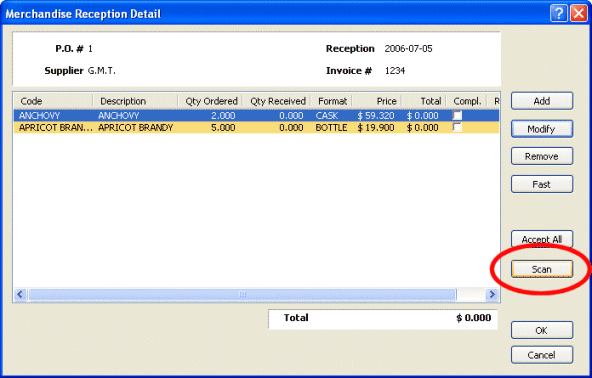Screen dimensions: 592x378
Task: Confirm the reception with OK
Action: [542, 330]
